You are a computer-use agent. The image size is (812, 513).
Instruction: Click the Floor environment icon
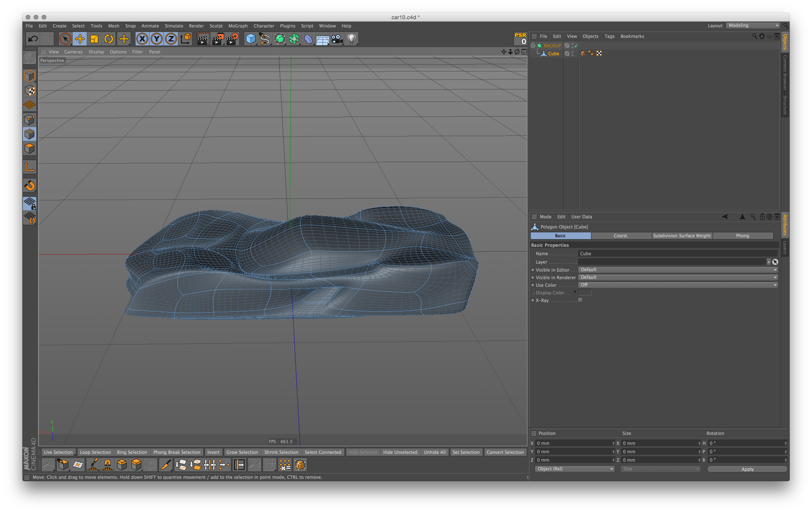coord(322,39)
